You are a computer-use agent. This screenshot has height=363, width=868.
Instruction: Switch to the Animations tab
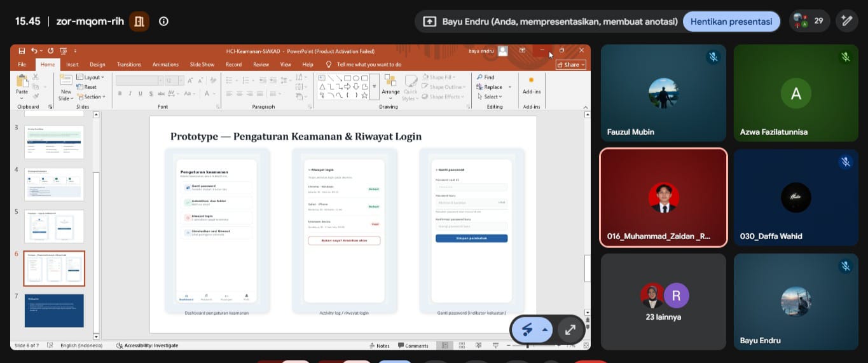pos(165,64)
